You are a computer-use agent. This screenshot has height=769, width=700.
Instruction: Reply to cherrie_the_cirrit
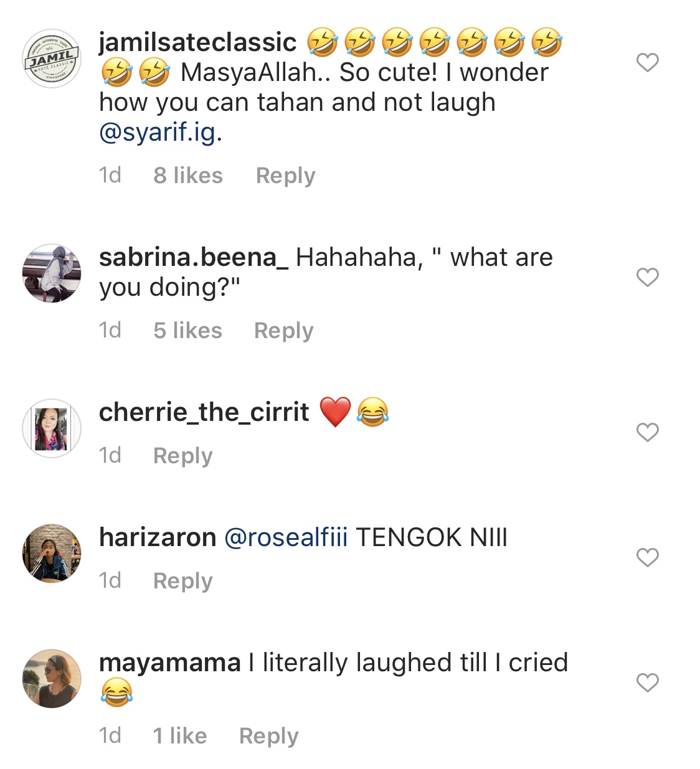coord(182,456)
